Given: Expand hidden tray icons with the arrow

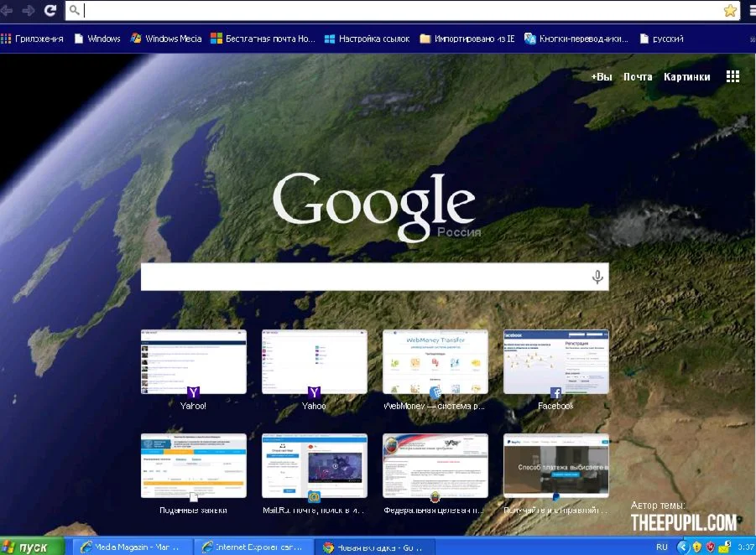Looking at the screenshot, I should tap(682, 547).
